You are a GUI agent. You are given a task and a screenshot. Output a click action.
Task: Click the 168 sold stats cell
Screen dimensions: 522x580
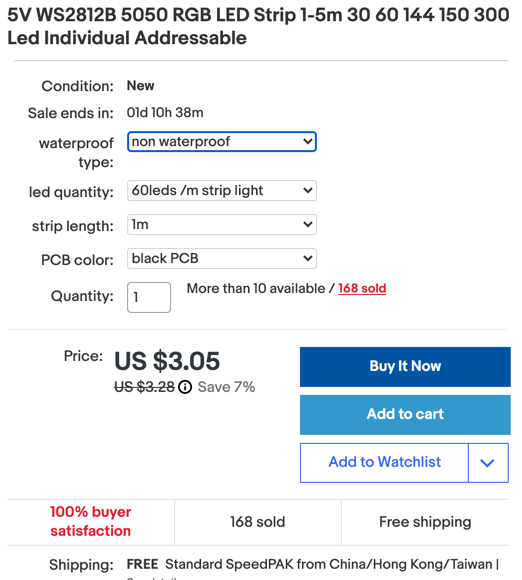click(x=257, y=522)
